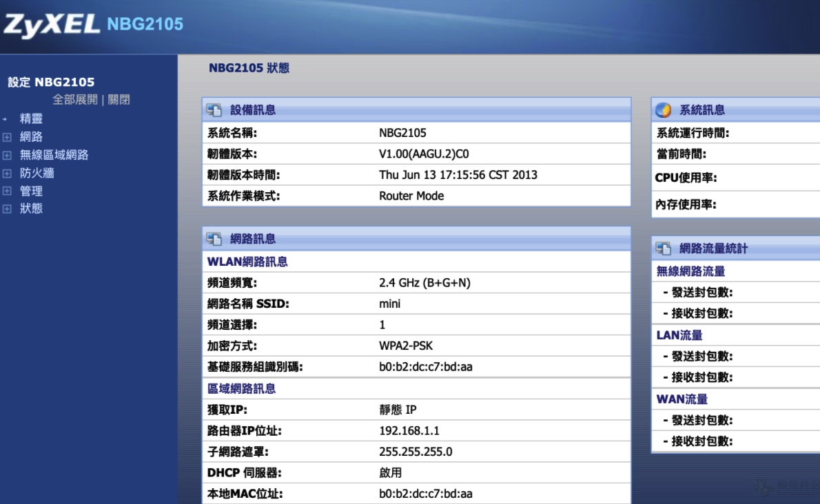This screenshot has height=504, width=820.
Task: Click the 關閉 collapse all link
Action: pyautogui.click(x=119, y=100)
